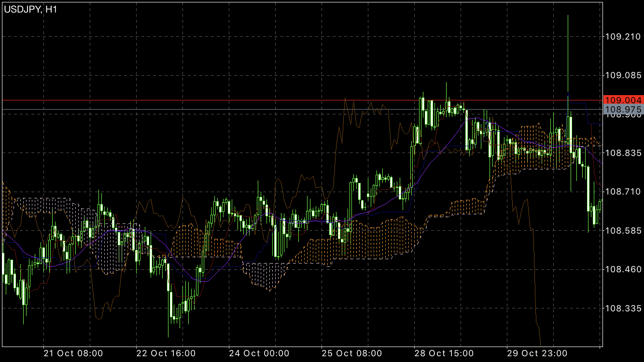Click the 108.960 gridline price label

click(x=622, y=117)
